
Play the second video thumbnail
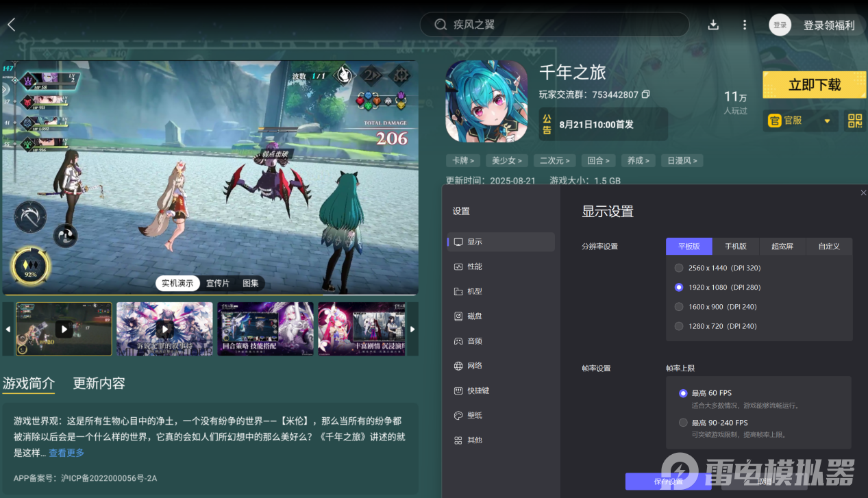(164, 329)
